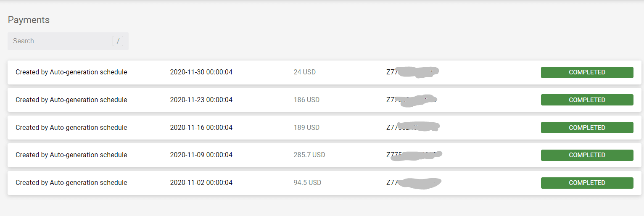Open the payment dated 2020-11-02
644x216 pixels.
pos(325,183)
